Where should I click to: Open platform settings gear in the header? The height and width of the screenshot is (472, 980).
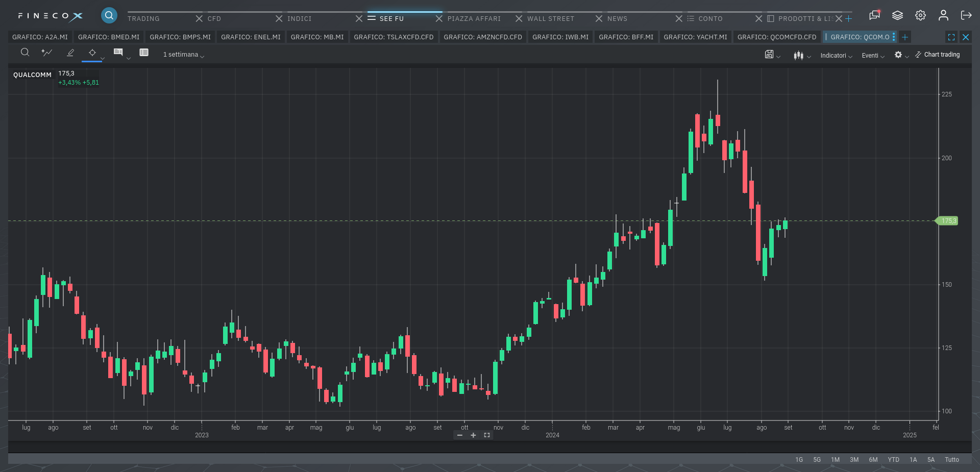(x=920, y=15)
